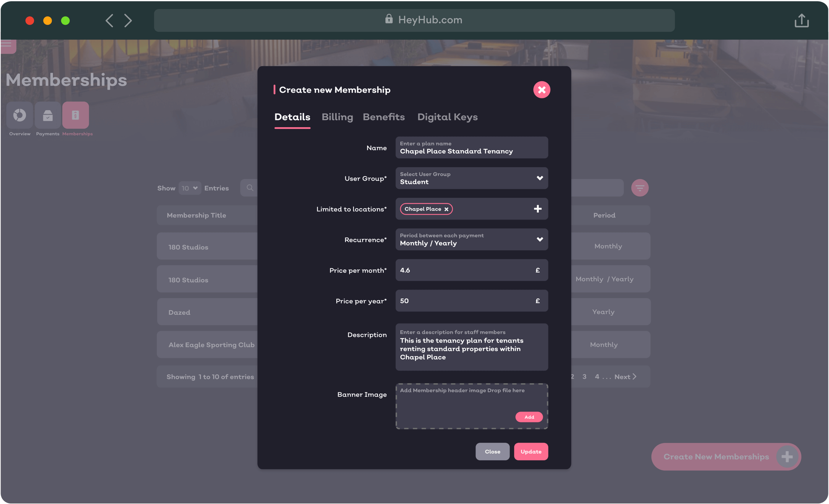Toggle the hamburger menu at top-left
Viewport: 829px width, 504px height.
click(x=7, y=44)
